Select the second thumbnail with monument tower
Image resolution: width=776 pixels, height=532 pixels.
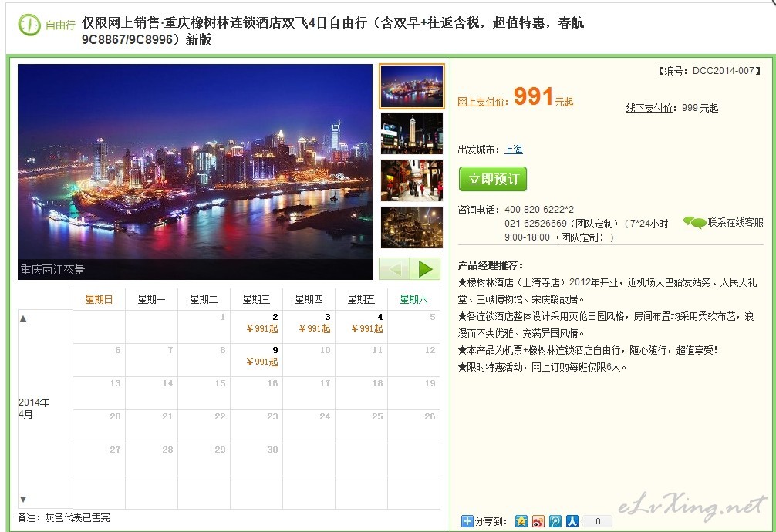[412, 133]
